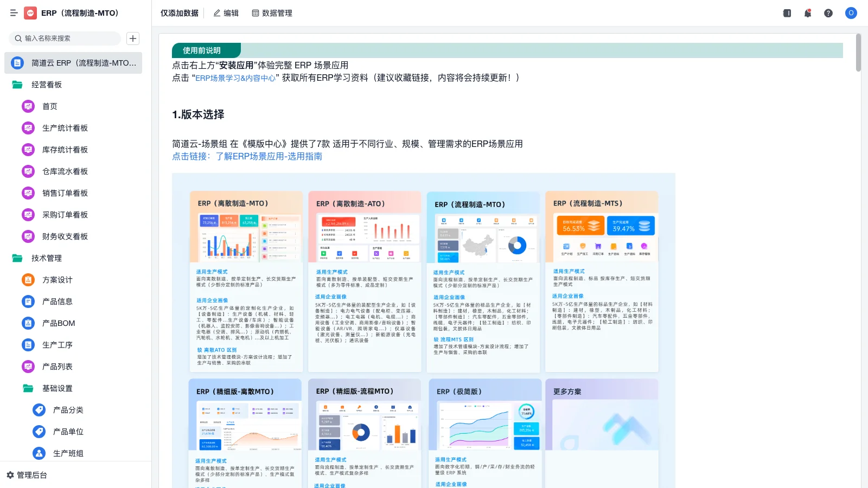Click the 采购订单看板 dashboard icon
The width and height of the screenshot is (868, 488).
(x=28, y=215)
